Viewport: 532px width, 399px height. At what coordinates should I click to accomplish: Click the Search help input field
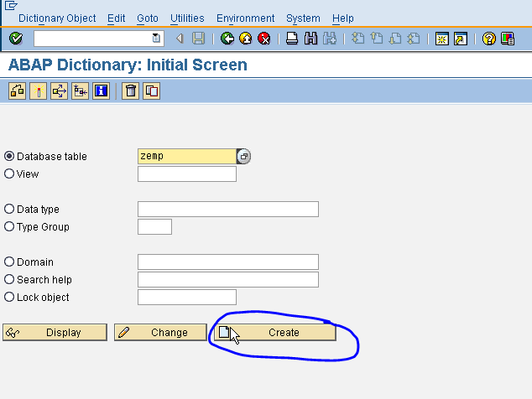tap(228, 280)
